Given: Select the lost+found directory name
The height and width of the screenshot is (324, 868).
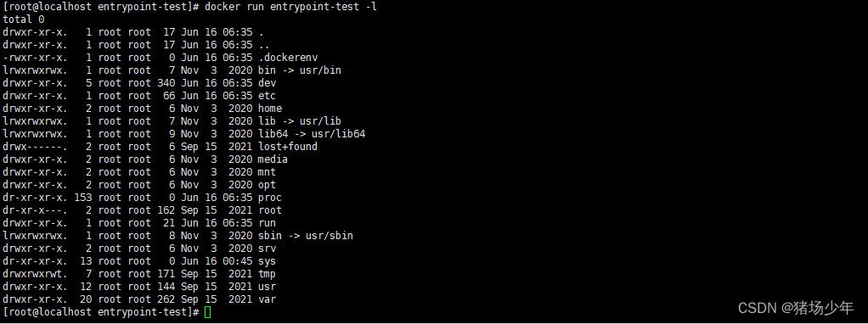Looking at the screenshot, I should click(x=288, y=147).
